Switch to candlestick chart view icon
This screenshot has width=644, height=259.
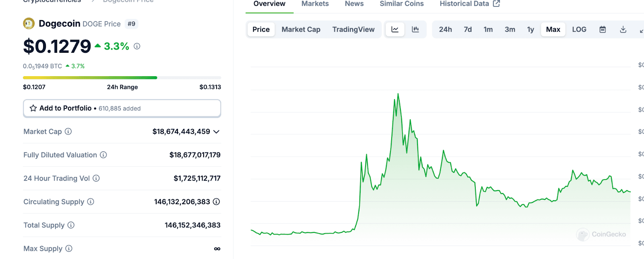coord(415,29)
